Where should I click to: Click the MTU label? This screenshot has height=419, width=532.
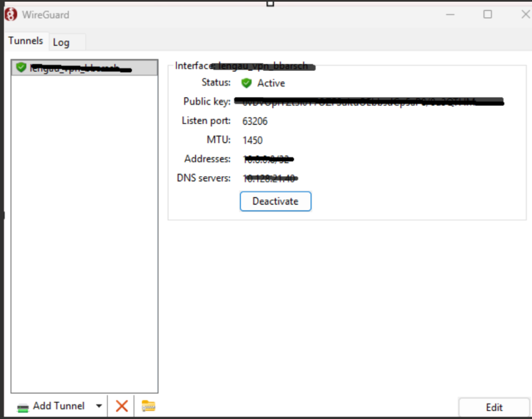[x=219, y=139]
